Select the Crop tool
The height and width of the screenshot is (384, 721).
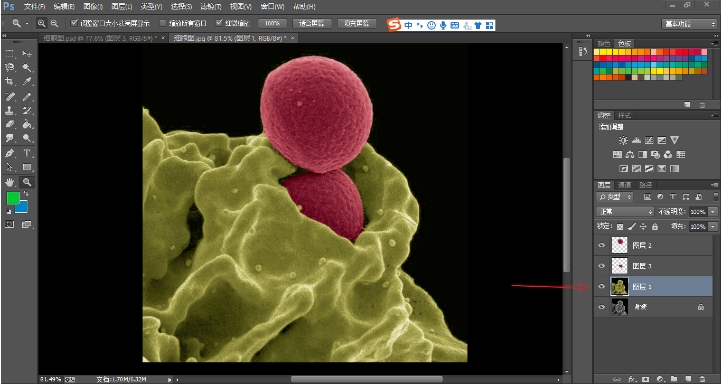point(10,82)
